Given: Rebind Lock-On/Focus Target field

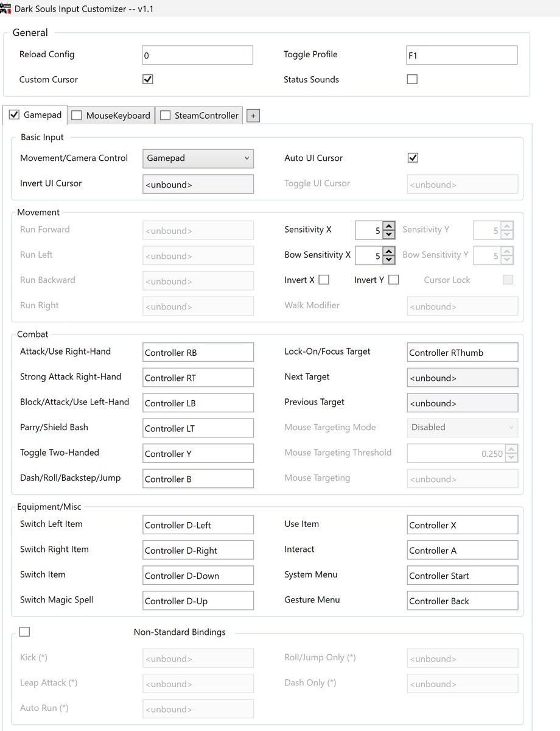Looking at the screenshot, I should pyautogui.click(x=463, y=352).
